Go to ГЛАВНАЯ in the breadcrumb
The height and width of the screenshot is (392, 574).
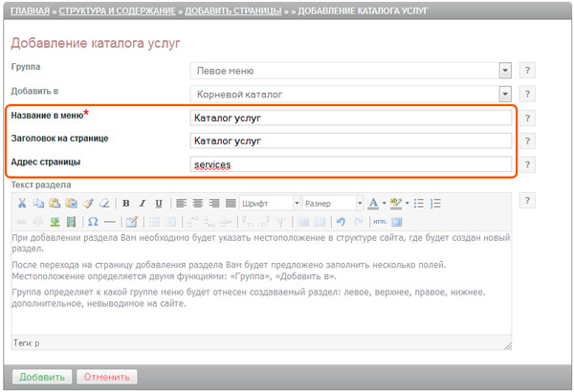point(31,11)
